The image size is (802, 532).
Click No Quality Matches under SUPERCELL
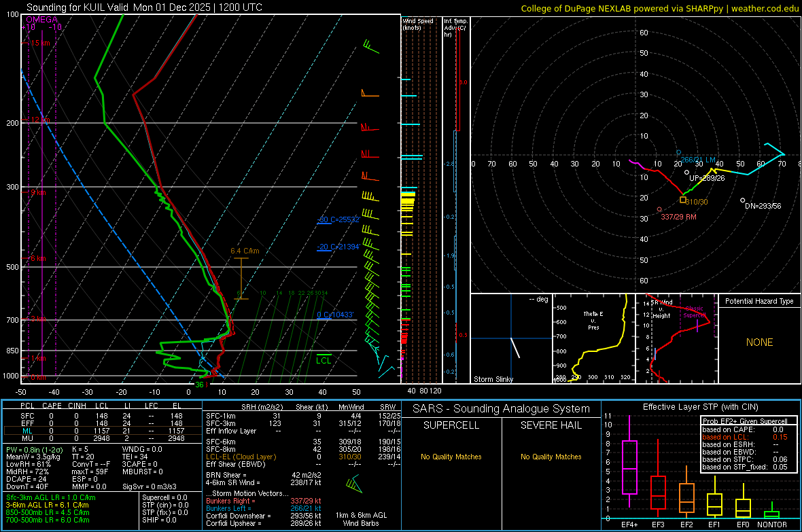tap(451, 457)
